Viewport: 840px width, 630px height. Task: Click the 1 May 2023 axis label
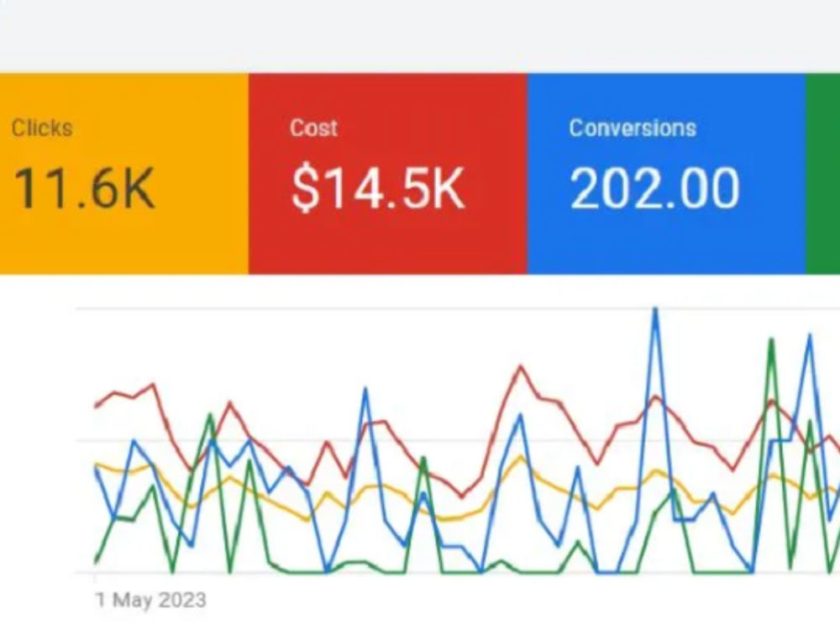pos(150,600)
